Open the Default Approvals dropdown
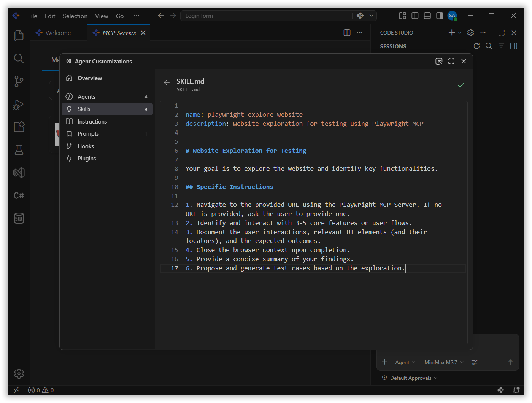 point(410,378)
